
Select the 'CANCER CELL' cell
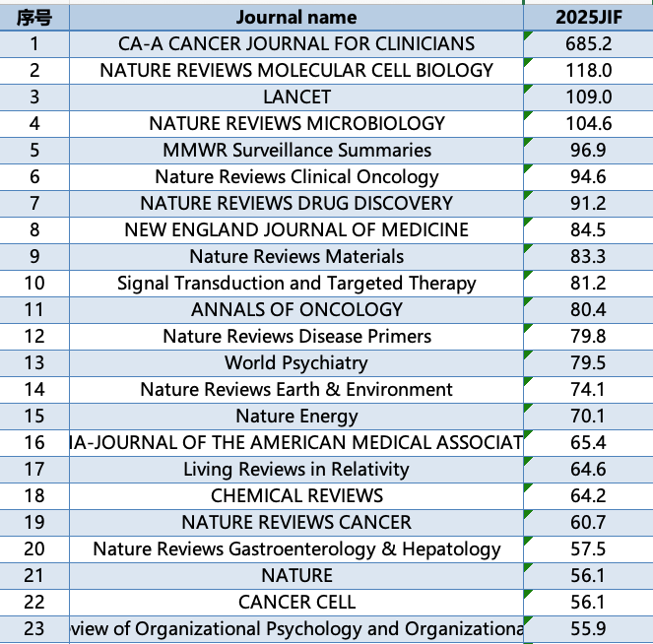pos(296,603)
